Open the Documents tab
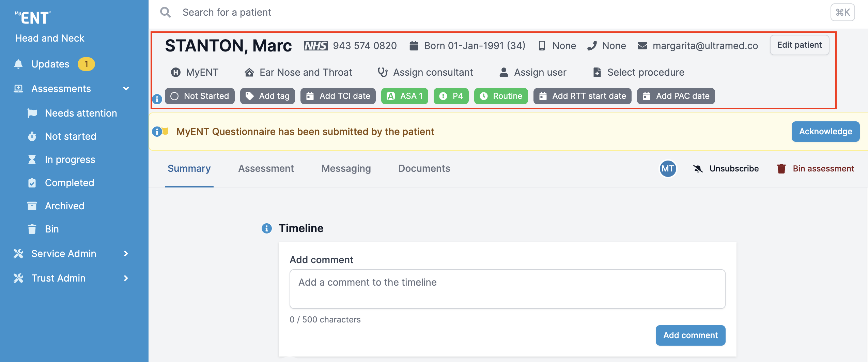Image resolution: width=868 pixels, height=362 pixels. pyautogui.click(x=424, y=168)
